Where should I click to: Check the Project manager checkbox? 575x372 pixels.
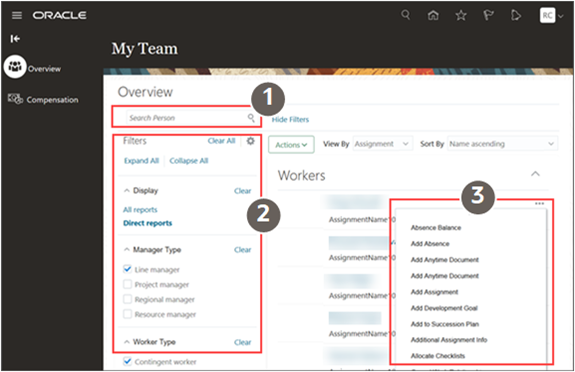click(127, 284)
